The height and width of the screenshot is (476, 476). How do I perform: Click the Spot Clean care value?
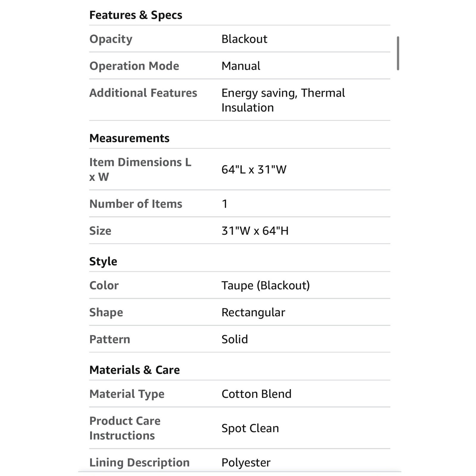pos(250,428)
